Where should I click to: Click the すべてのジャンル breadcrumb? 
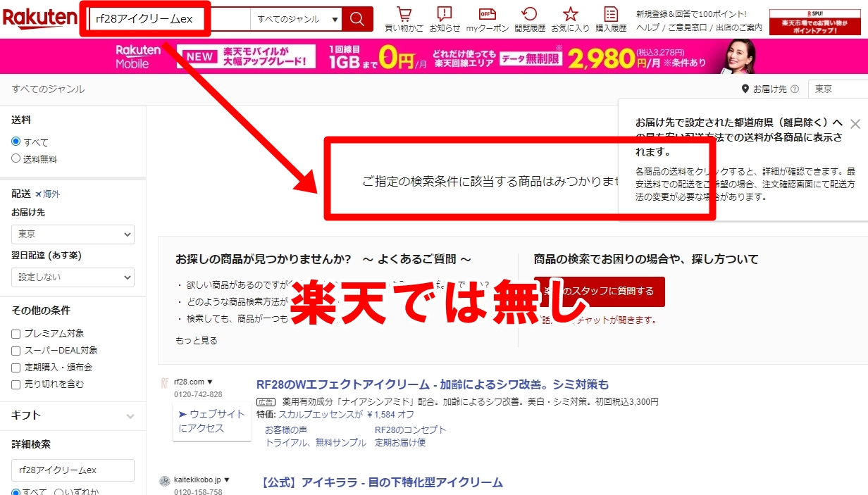48,89
